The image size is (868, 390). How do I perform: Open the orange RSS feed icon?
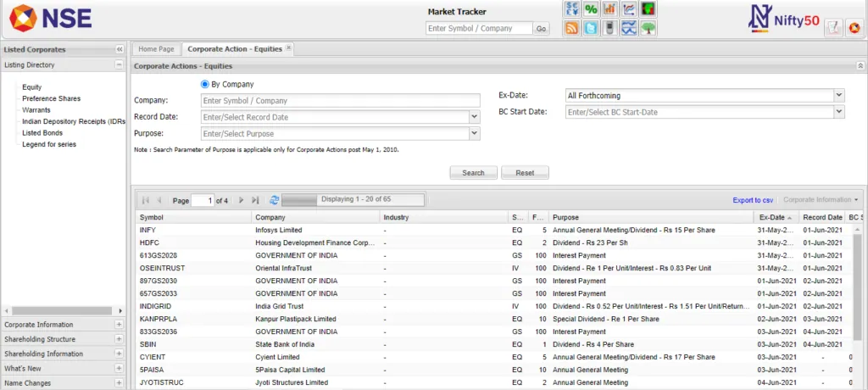coord(571,28)
